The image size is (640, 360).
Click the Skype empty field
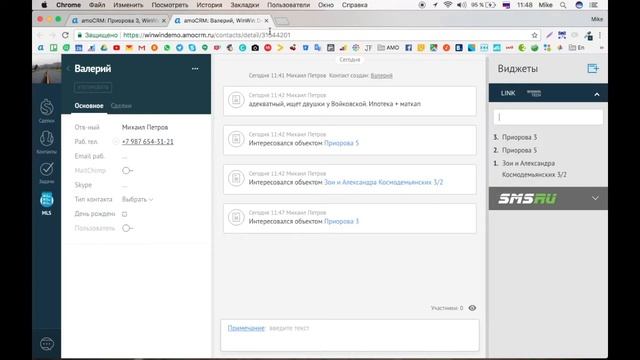click(x=124, y=185)
